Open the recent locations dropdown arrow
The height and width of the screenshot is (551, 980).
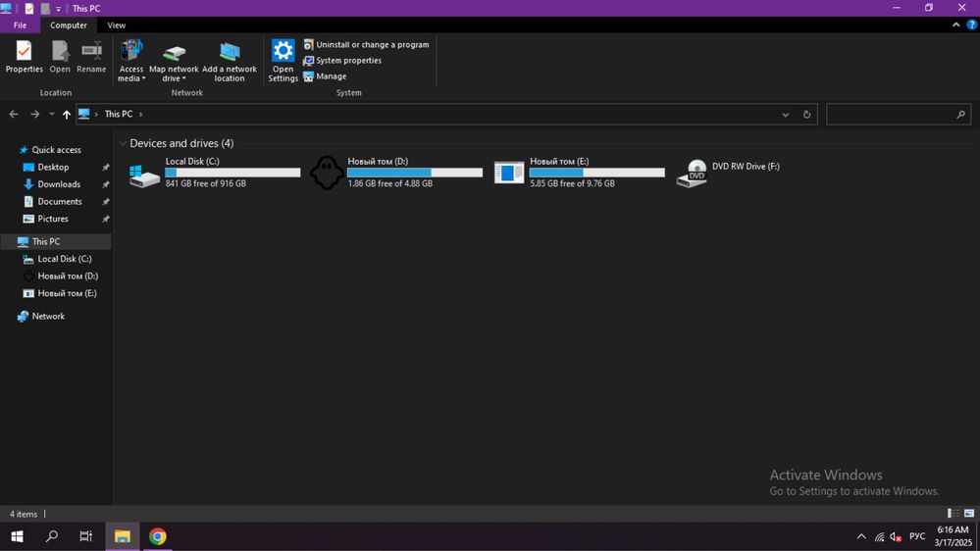coord(51,115)
